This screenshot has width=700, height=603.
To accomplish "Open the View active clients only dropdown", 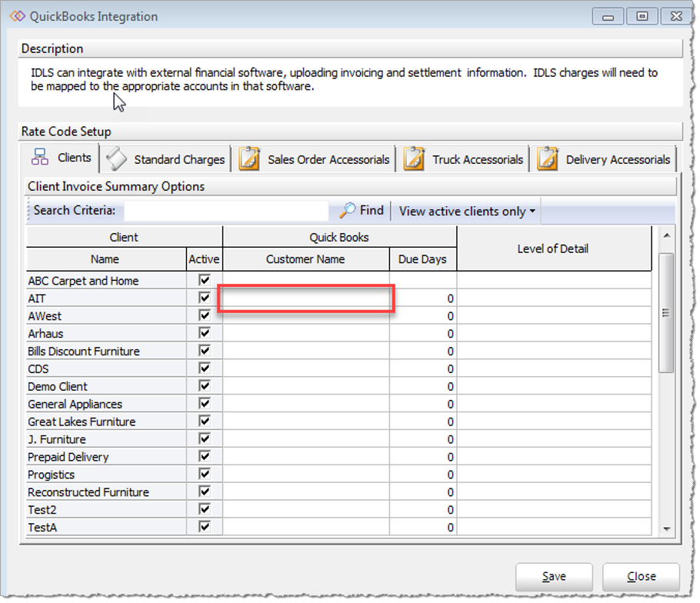I will point(466,211).
